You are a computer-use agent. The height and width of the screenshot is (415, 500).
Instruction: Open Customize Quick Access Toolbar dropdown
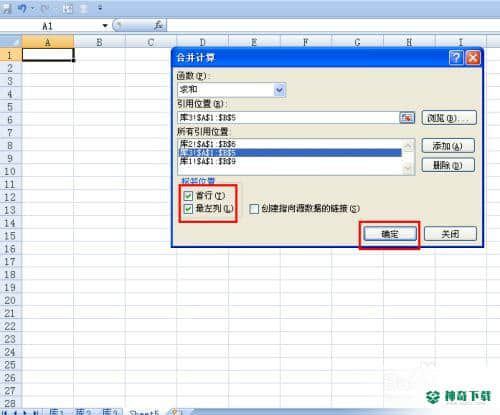[x=100, y=8]
